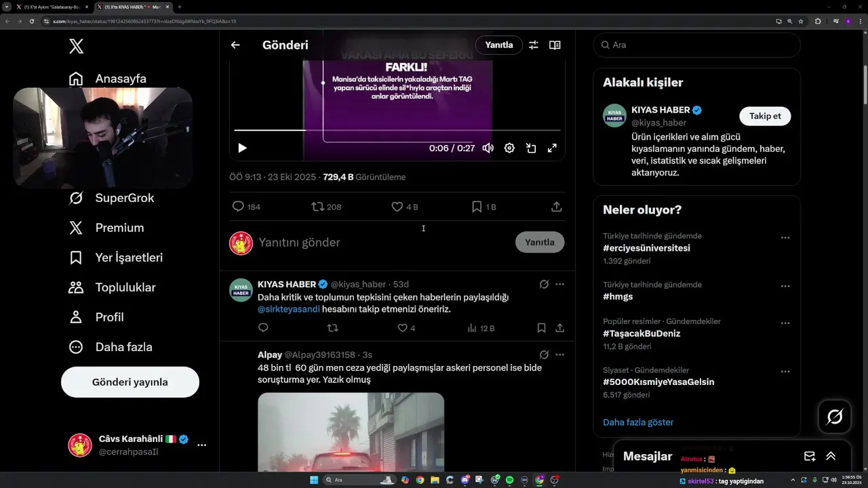Open #5000KısmiyeYasaGelsin trending topic

(x=658, y=382)
